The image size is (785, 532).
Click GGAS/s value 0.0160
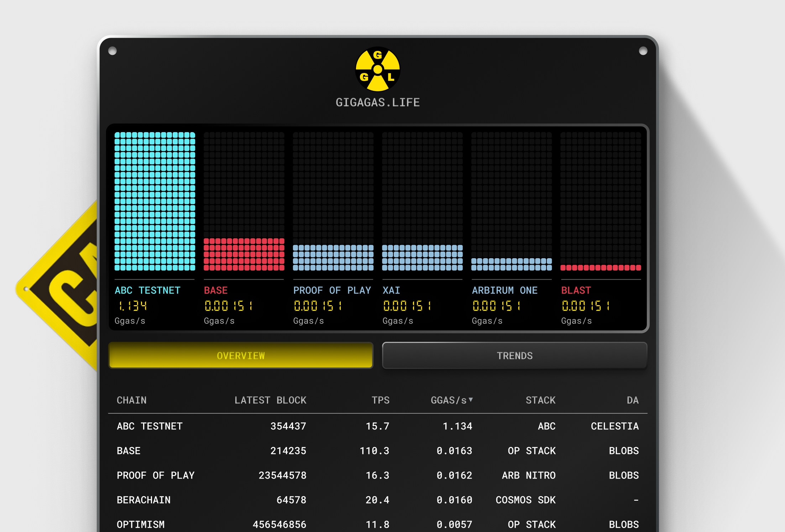(455, 500)
